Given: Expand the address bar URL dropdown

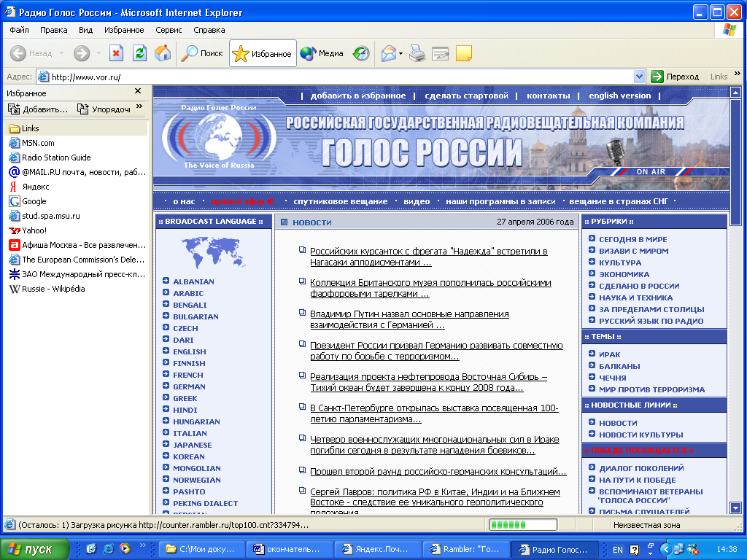Looking at the screenshot, I should click(639, 76).
